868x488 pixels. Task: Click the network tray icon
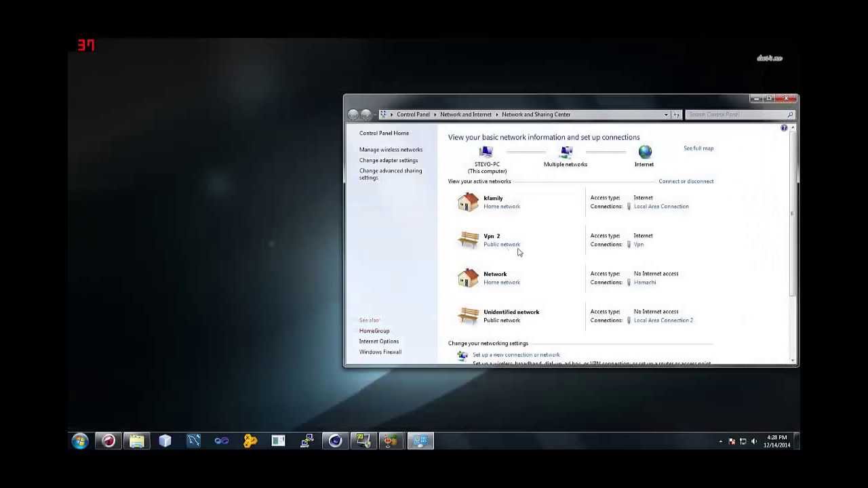tap(743, 441)
